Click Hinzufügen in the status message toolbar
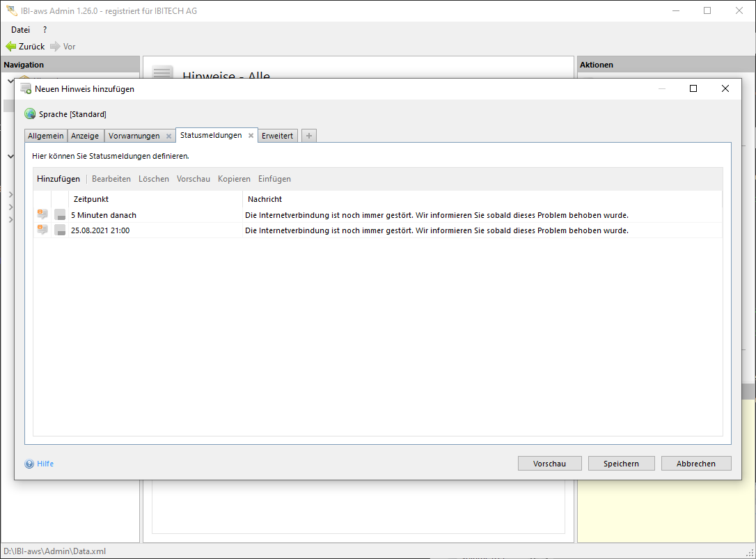The width and height of the screenshot is (756, 559). pos(58,179)
